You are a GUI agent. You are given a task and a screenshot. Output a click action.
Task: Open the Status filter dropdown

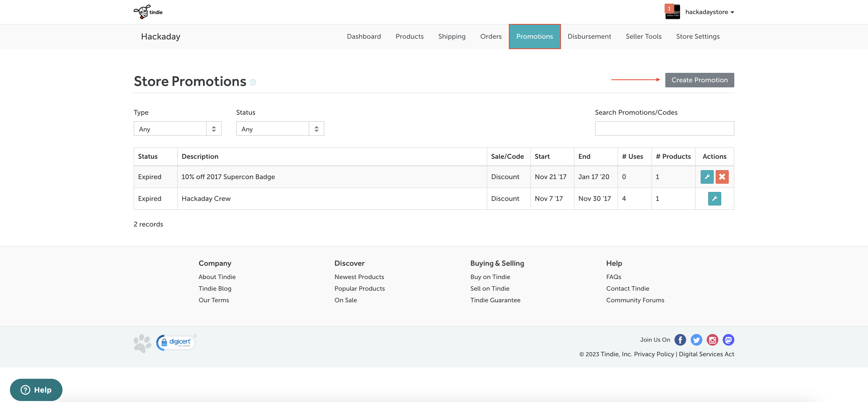point(280,129)
